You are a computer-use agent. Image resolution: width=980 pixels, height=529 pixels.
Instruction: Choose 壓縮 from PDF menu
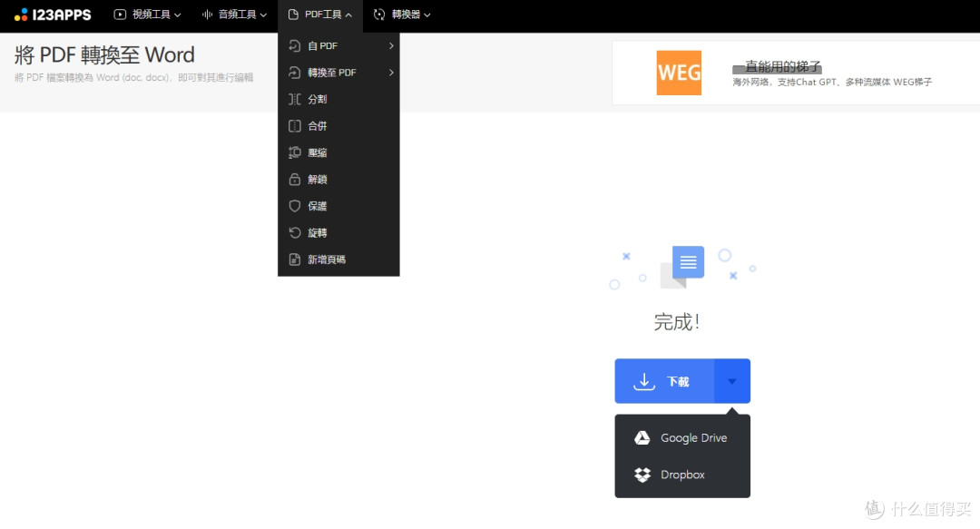[338, 152]
